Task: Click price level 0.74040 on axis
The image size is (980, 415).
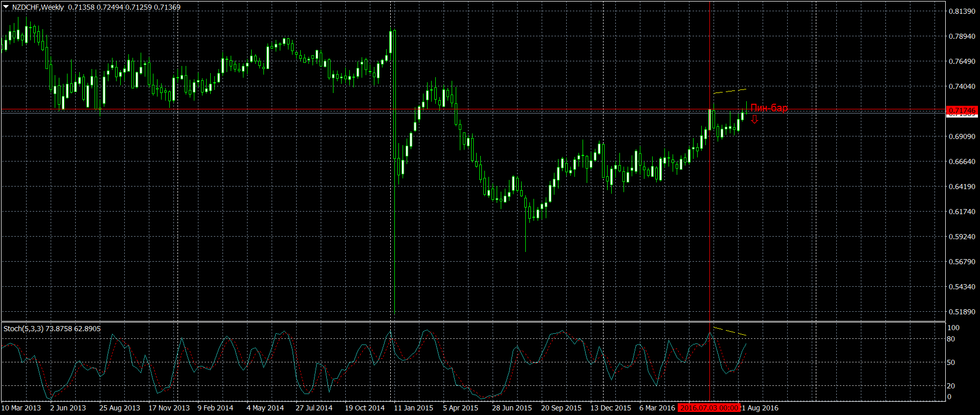Action: (x=962, y=86)
